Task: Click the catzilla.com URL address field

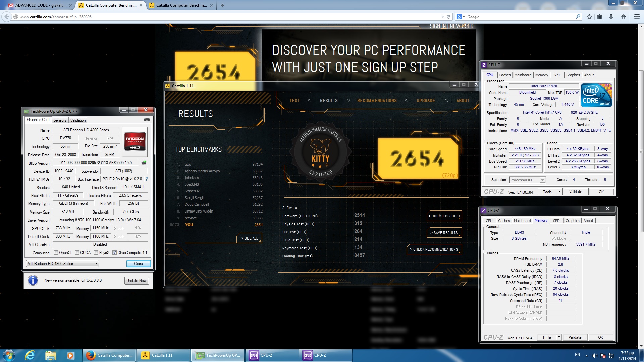Action: 228,17
